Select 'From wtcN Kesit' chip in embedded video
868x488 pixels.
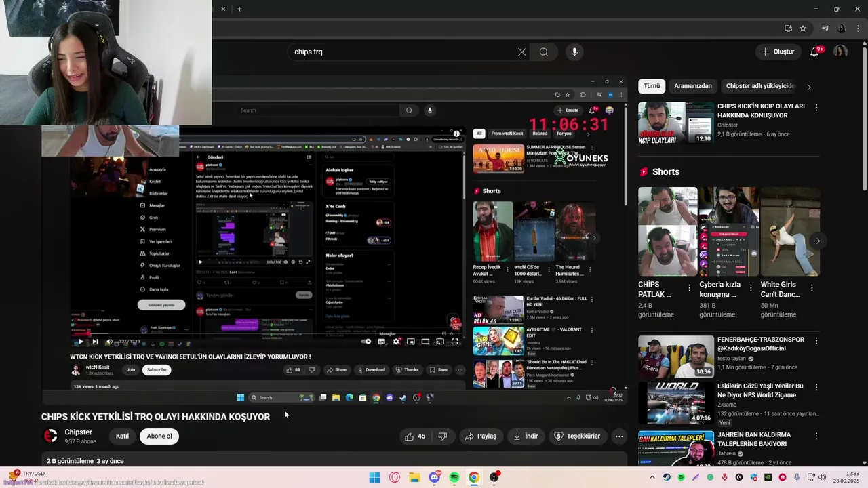(507, 134)
